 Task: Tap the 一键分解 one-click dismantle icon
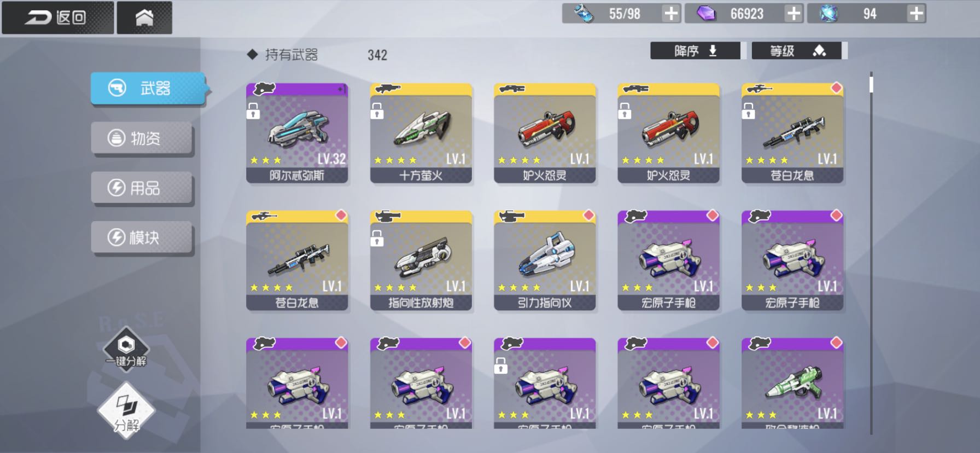[x=126, y=348]
